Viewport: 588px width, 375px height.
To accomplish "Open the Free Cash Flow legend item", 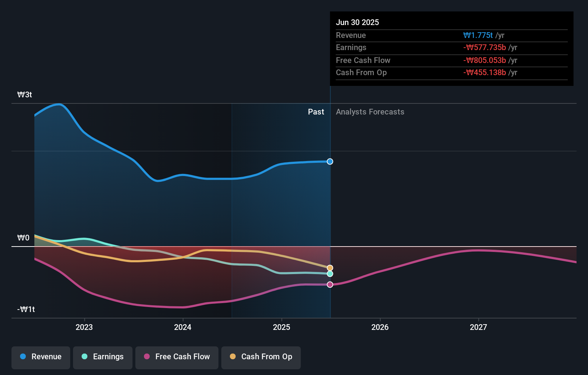I will [x=177, y=357].
